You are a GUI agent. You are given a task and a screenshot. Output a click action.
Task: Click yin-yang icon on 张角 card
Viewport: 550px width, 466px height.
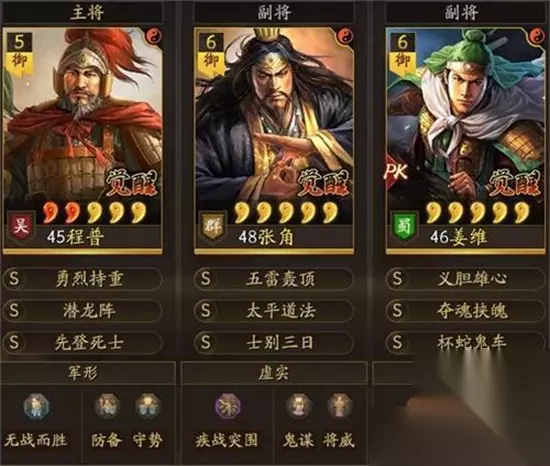pos(345,36)
